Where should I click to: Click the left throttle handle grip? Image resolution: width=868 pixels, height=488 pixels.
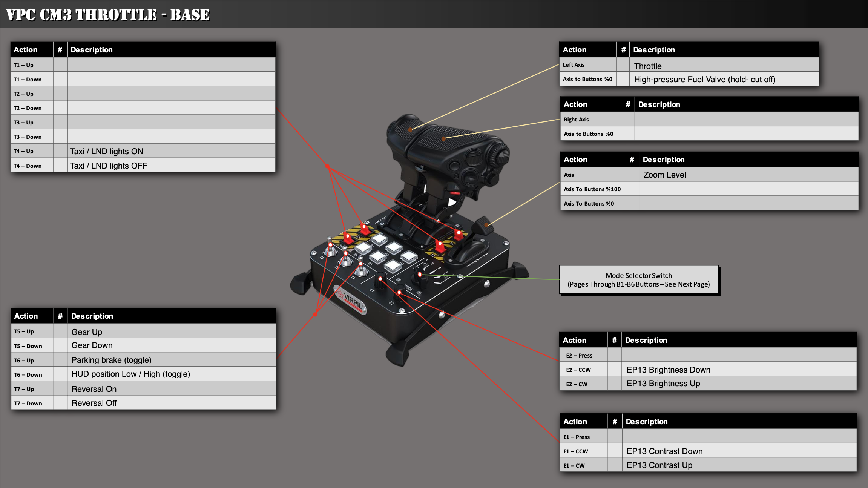[x=411, y=129]
